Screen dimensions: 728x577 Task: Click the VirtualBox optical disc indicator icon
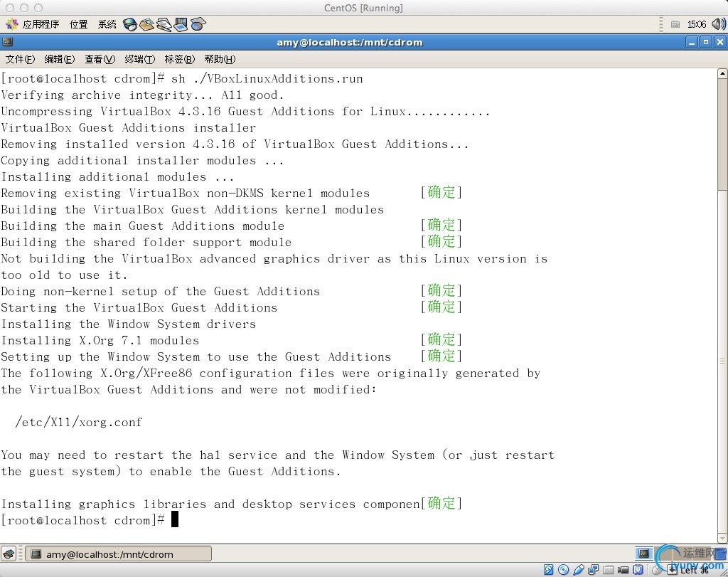click(563, 570)
